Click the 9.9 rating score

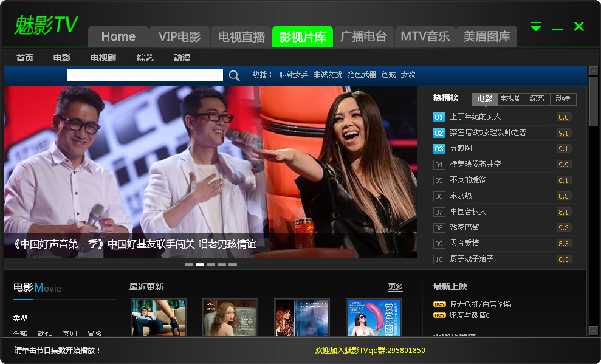[563, 164]
